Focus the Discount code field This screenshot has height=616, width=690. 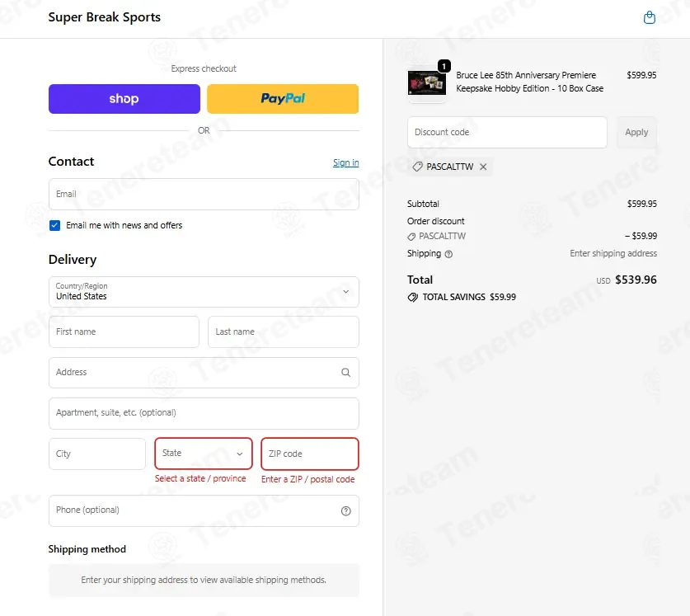(507, 132)
